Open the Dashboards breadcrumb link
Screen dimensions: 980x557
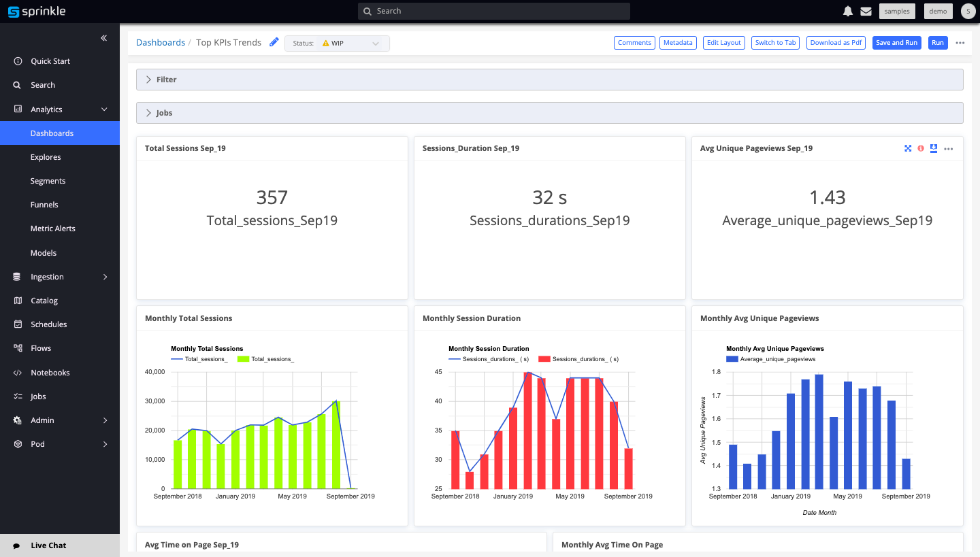[x=161, y=42]
